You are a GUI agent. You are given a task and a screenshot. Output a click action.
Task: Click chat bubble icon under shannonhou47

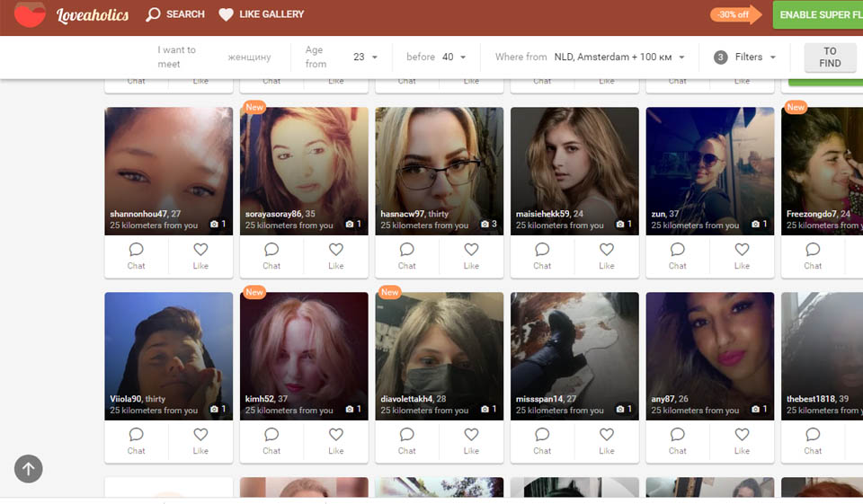pos(136,250)
